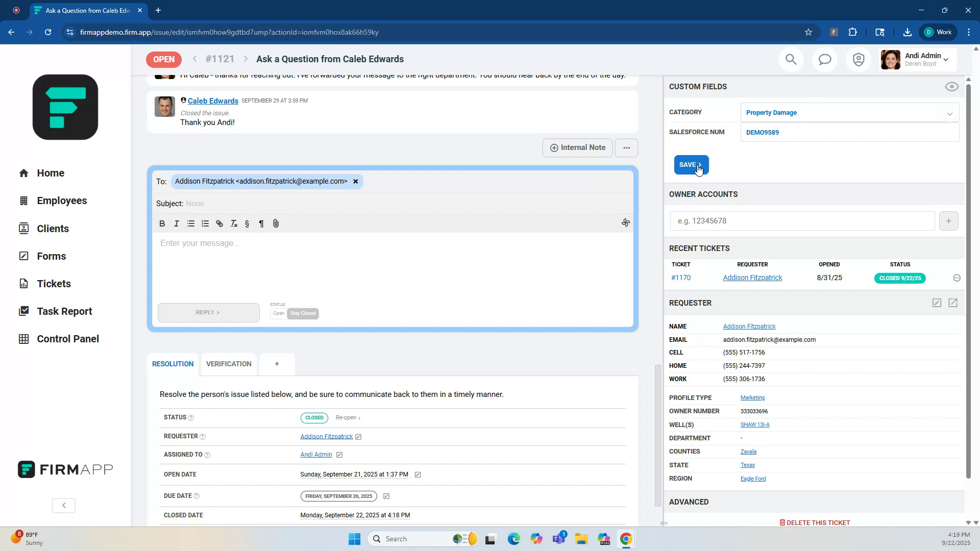Insert a numbered list in the message
980x551 pixels.
click(205, 223)
